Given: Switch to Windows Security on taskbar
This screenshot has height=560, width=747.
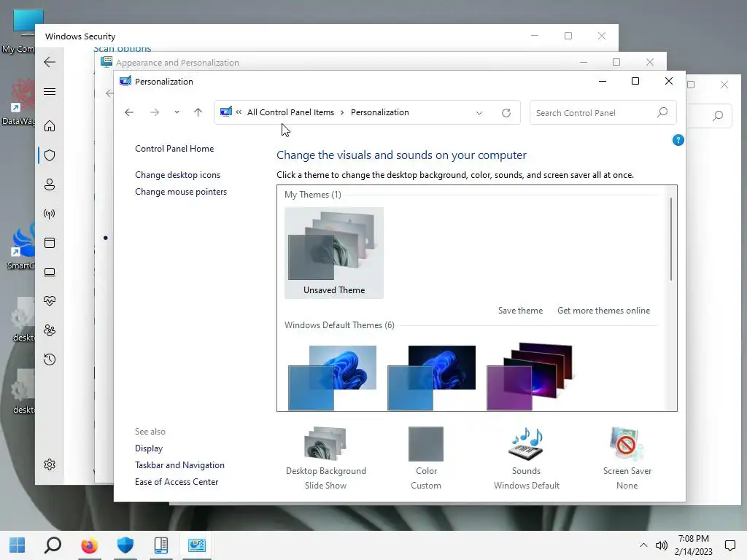Looking at the screenshot, I should [125, 545].
